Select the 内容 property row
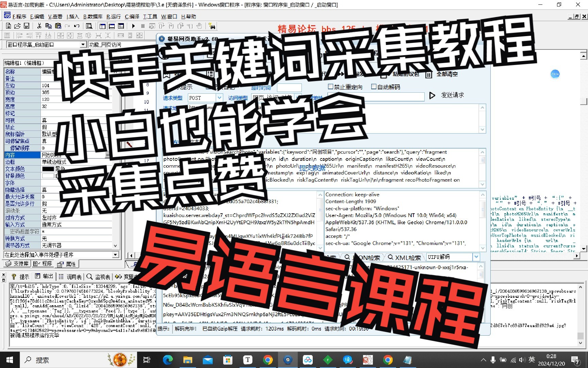 pos(58,155)
